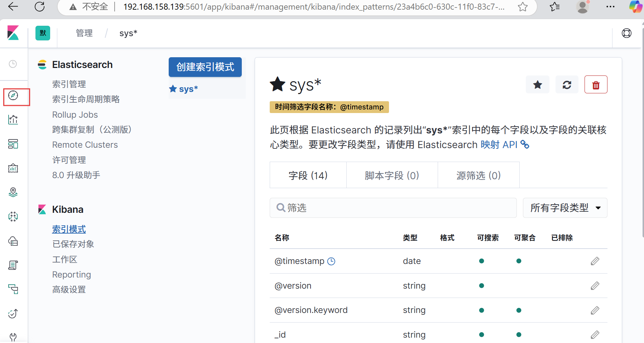
Task: Click the time filter field @timestamp badge
Action: coord(329,107)
